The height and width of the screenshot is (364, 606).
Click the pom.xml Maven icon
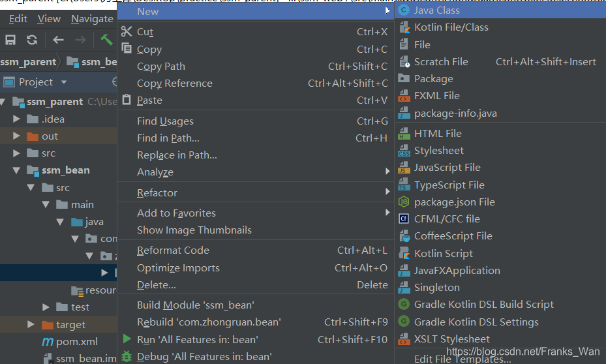(x=48, y=342)
